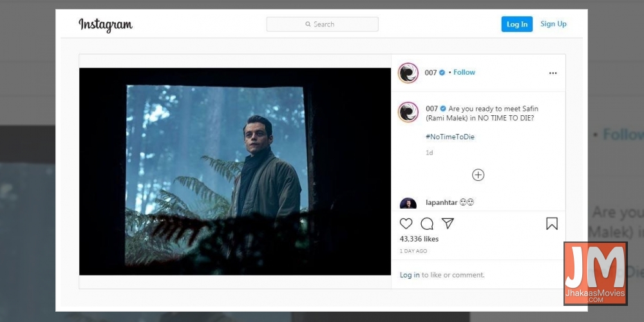Click the Rami Malek post photo
This screenshot has height=322, width=644.
235,171
